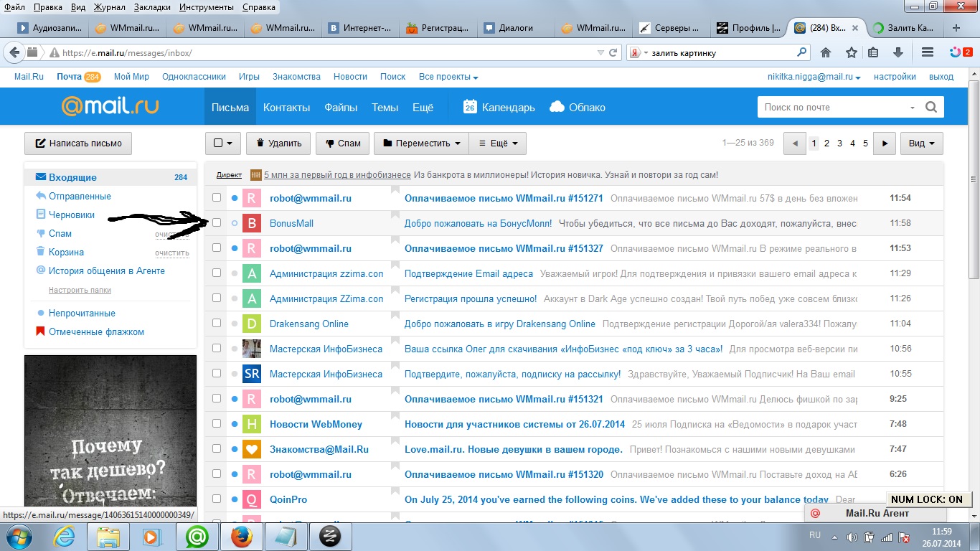The width and height of the screenshot is (980, 551).
Task: Tick the BonusMall message checkbox
Action: 217,222
